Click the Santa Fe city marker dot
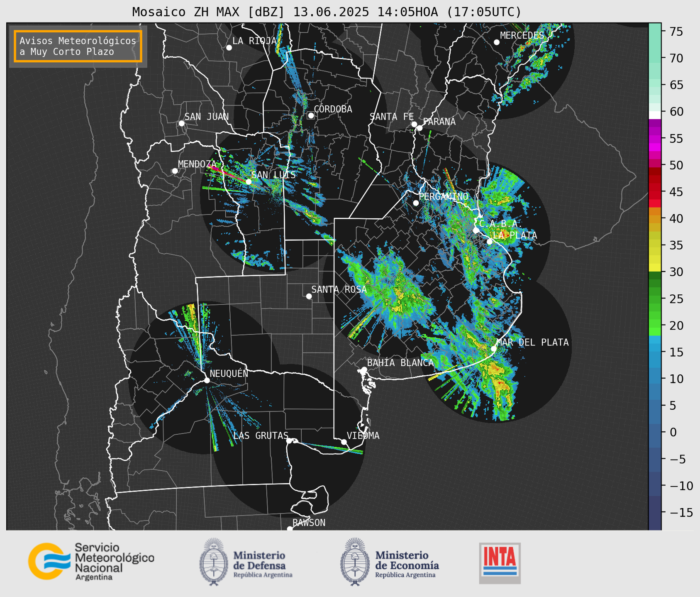This screenshot has height=597, width=700. 414,124
